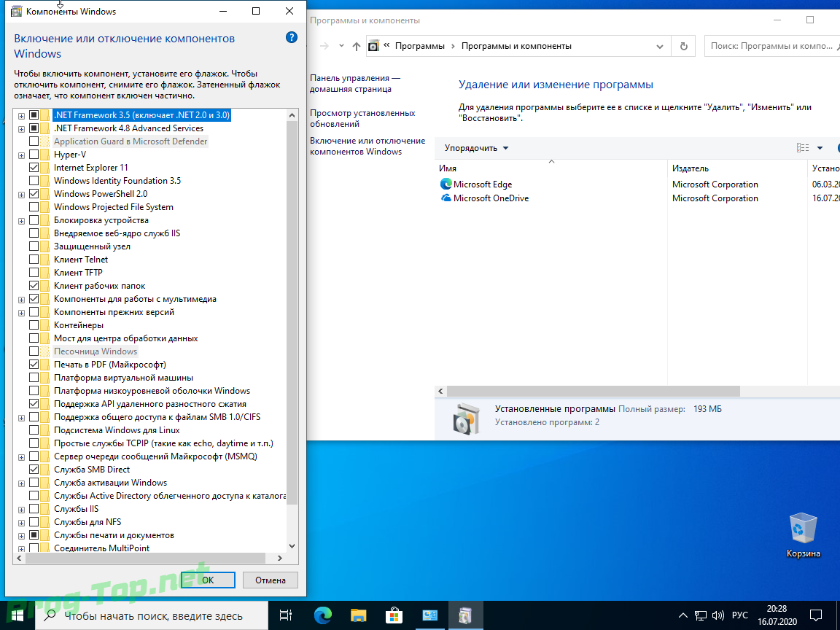Expand Компоненты для работы с мультимедиа node
This screenshot has width=840, height=630.
tap(21, 300)
